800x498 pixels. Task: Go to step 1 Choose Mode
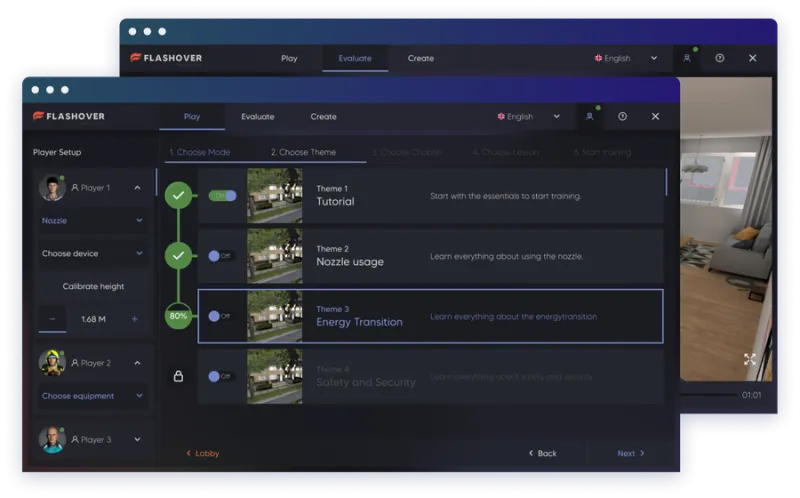200,152
